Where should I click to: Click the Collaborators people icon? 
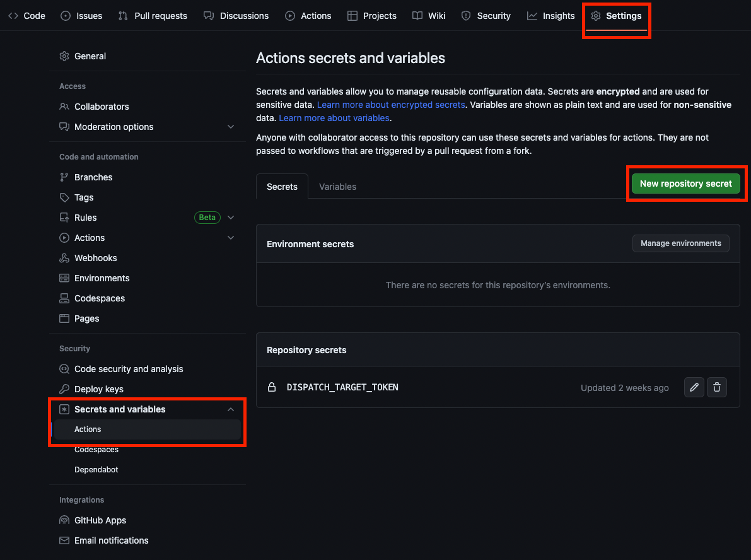(64, 107)
